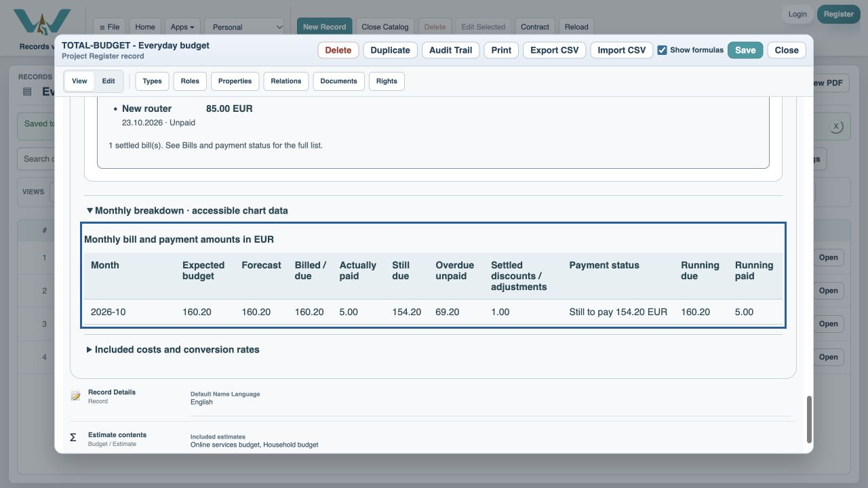
Task: Open the Roles tab
Action: (190, 81)
